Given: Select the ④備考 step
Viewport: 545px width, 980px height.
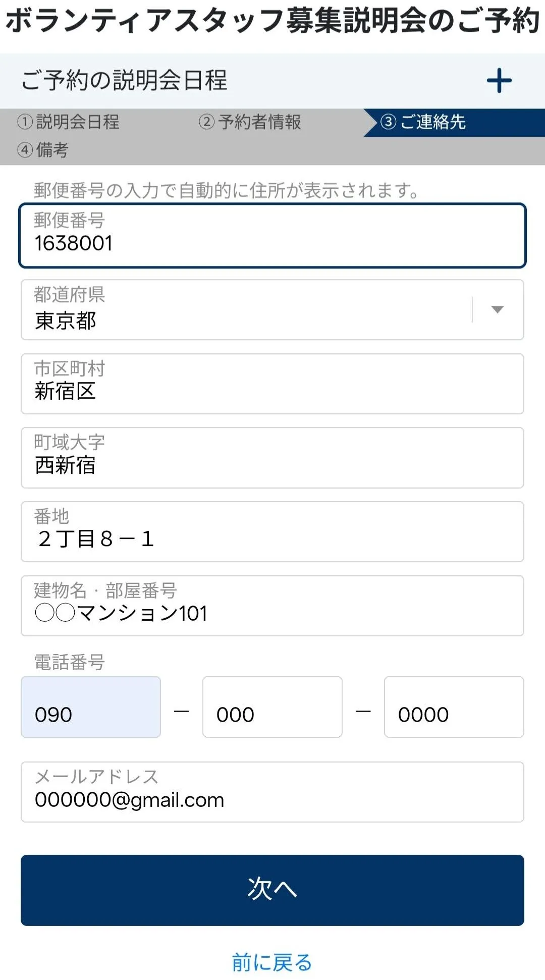Looking at the screenshot, I should (42, 150).
